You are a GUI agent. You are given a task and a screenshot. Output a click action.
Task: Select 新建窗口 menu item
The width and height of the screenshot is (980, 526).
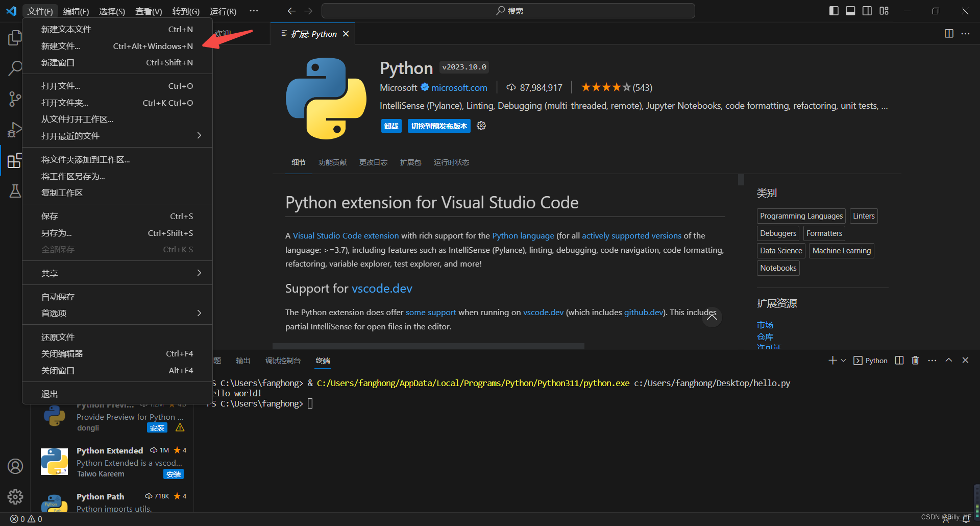pos(117,62)
